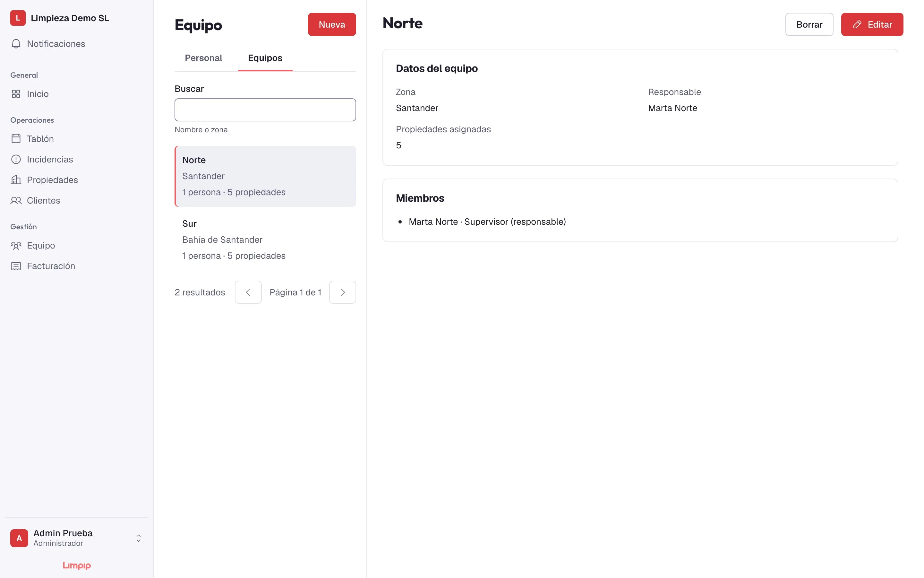
Task: Go to previous page of results
Action: tap(248, 293)
